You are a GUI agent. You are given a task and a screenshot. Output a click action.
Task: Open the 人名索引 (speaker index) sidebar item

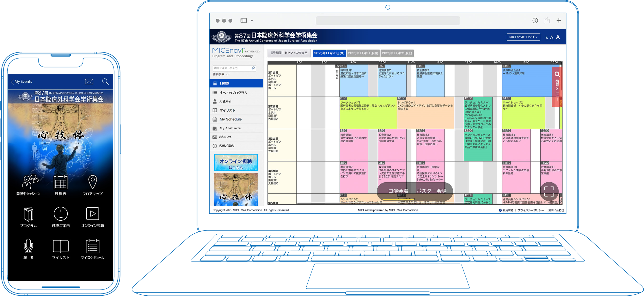pyautogui.click(x=225, y=101)
